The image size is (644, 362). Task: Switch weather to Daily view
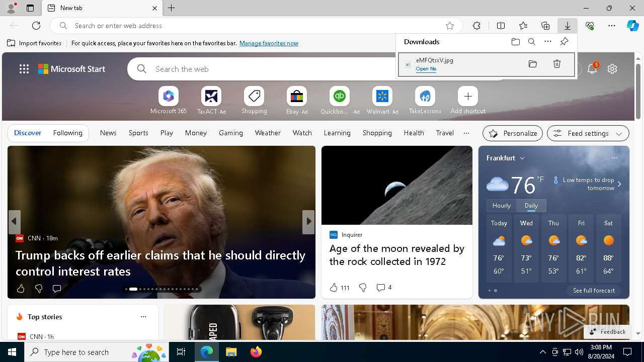(531, 206)
